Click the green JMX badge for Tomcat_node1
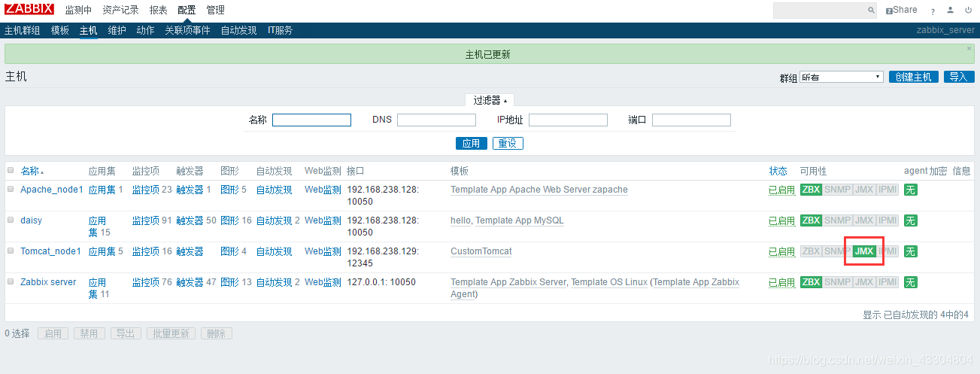Screen dimensions: 980x374 [x=864, y=251]
